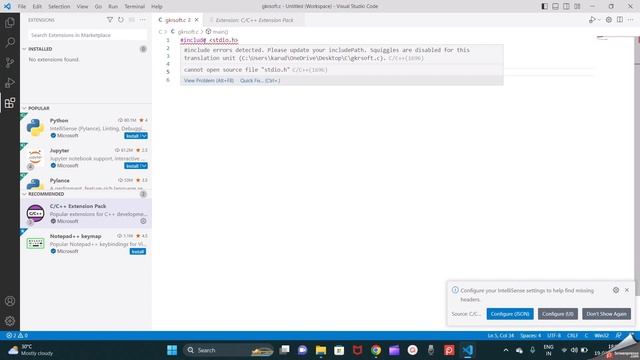Screen dimensions: 640x360
Task: Open the File menu
Action: coord(22,7)
